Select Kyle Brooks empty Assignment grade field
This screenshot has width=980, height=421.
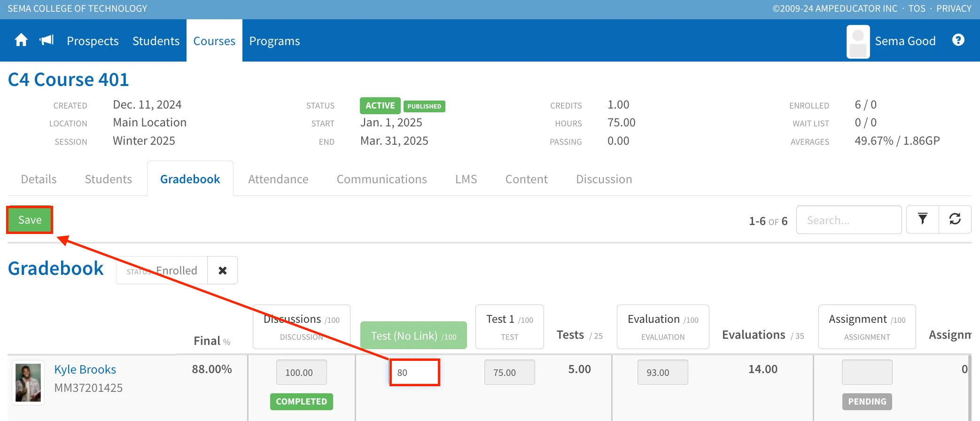point(867,372)
